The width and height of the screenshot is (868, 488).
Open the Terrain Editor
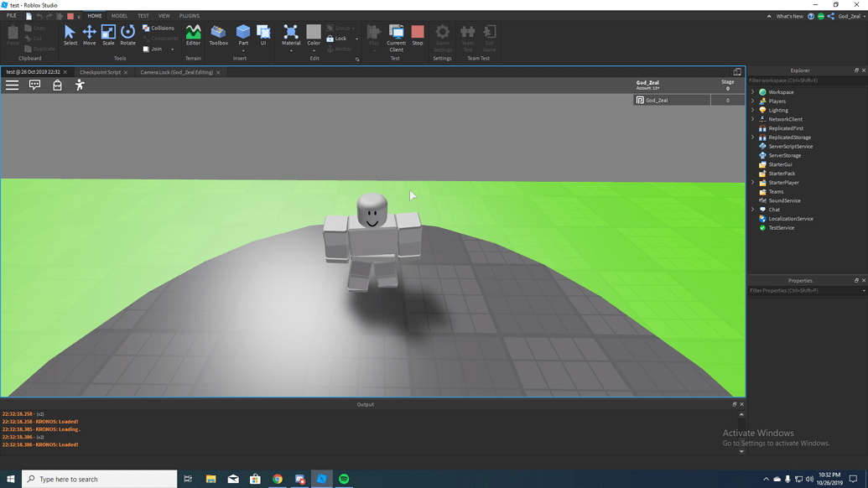coord(193,34)
